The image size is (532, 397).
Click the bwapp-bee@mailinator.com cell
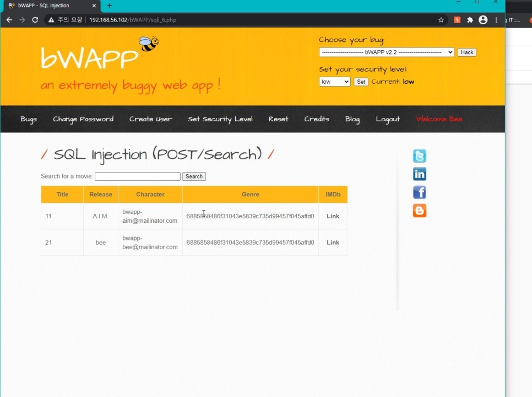pyautogui.click(x=150, y=243)
